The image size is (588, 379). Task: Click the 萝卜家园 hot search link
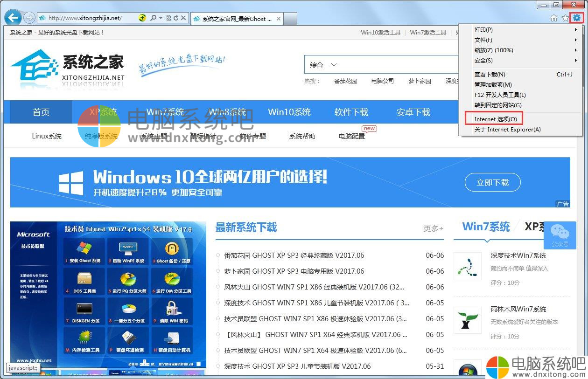pyautogui.click(x=420, y=81)
